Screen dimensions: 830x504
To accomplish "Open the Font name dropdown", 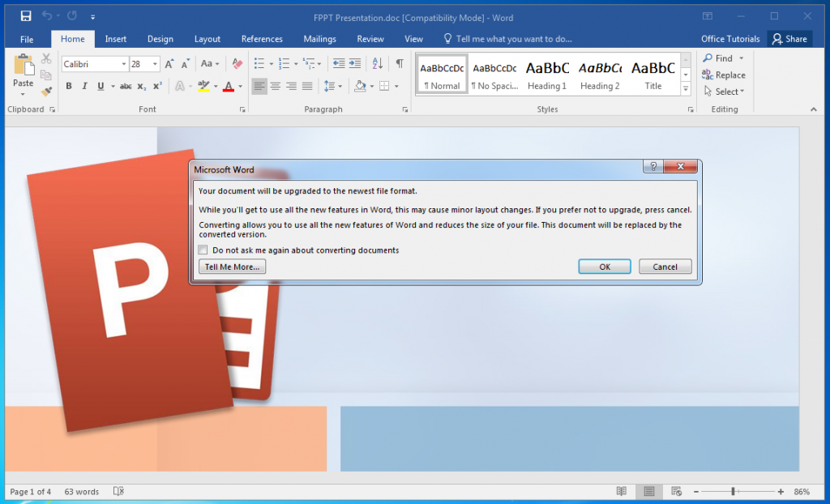I will click(123, 63).
